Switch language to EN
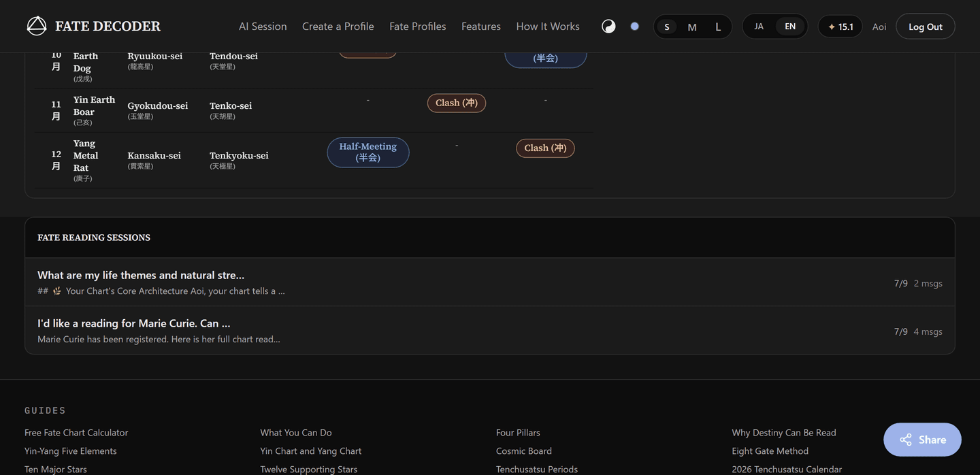This screenshot has width=980, height=475. [790, 27]
